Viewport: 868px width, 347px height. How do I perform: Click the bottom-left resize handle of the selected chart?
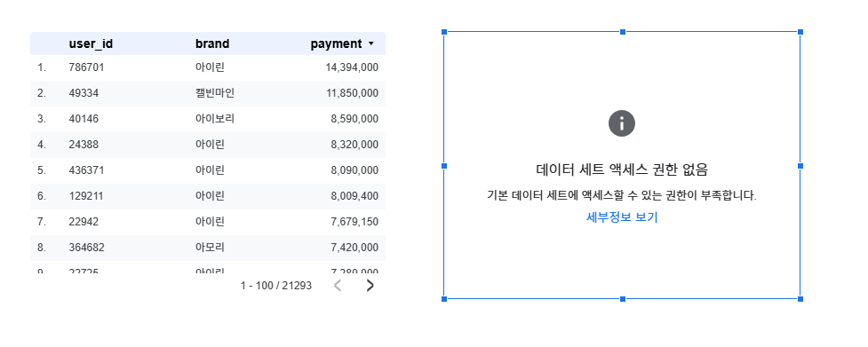pyautogui.click(x=444, y=299)
